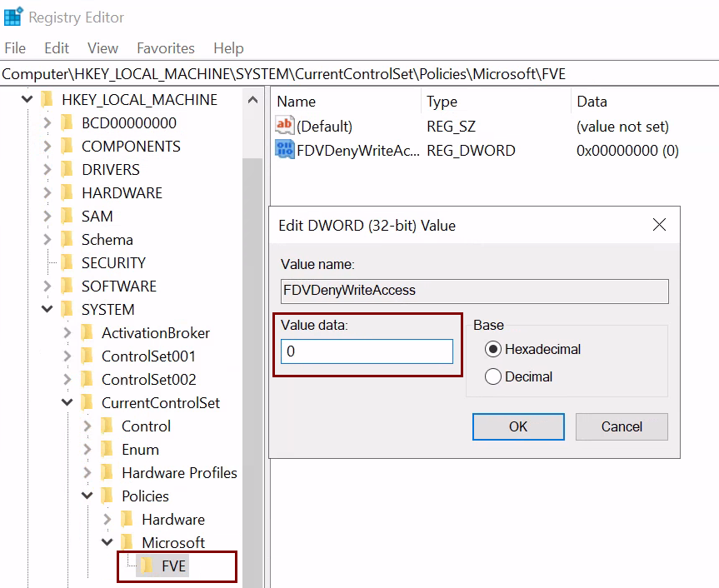Screen dimensions: 719x588
Task: Select the Policies folder icon
Action: (107, 496)
